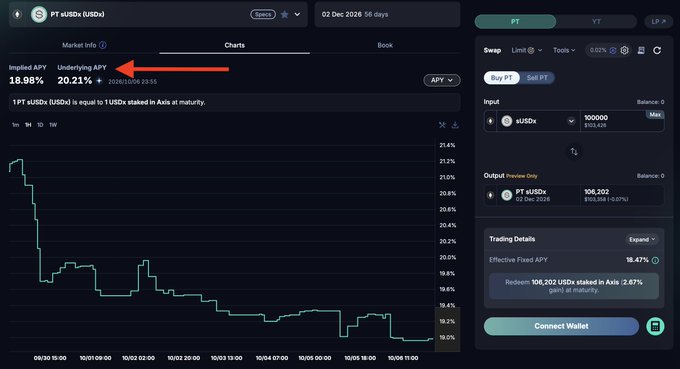This screenshot has height=369, width=680.
Task: Open the LP link
Action: click(658, 21)
